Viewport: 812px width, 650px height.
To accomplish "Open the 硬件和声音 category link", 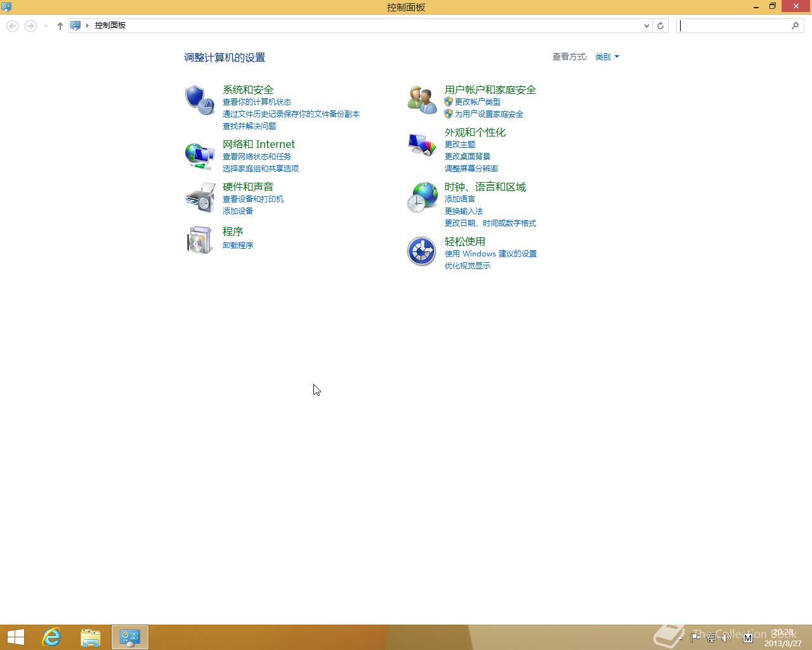I will 248,187.
